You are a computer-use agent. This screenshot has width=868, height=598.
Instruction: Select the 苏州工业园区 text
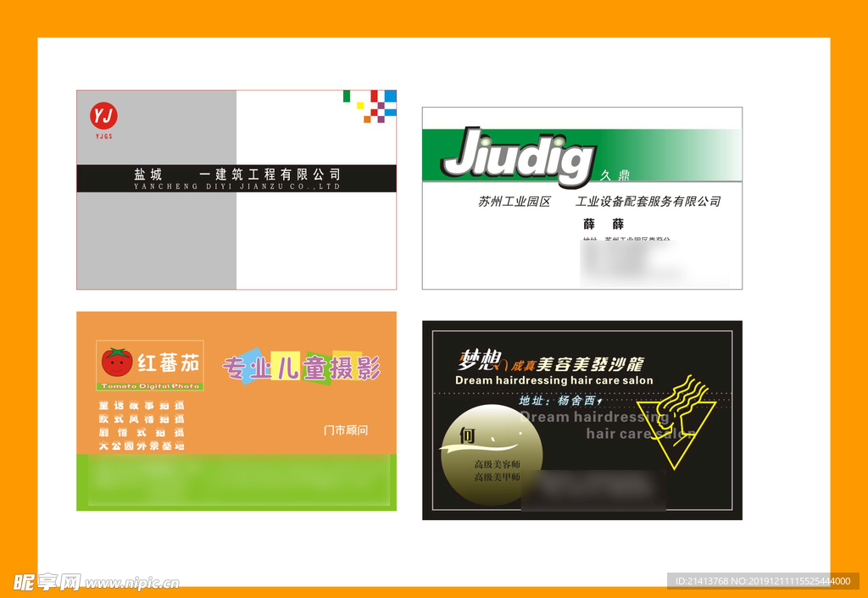pos(515,202)
